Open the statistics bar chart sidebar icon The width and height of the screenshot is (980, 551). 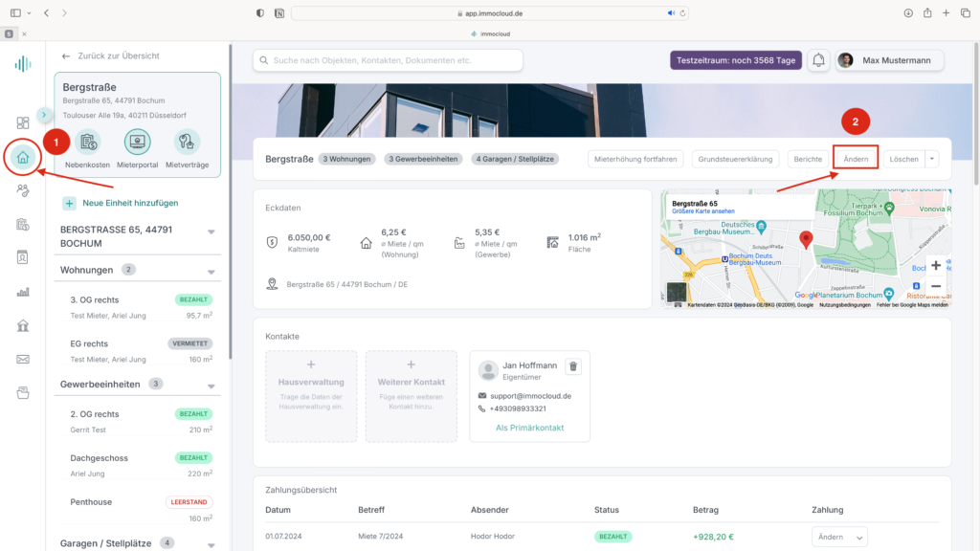(x=23, y=292)
